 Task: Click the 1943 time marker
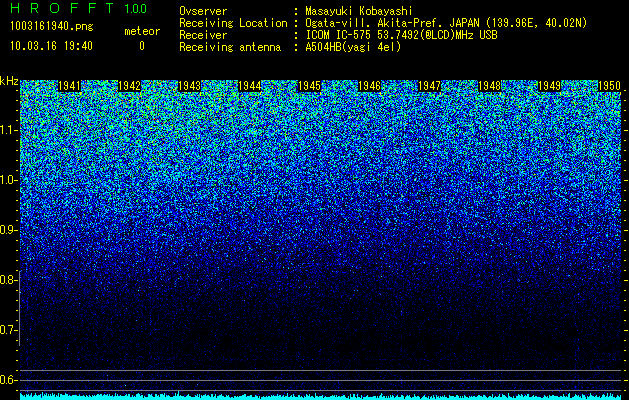click(x=189, y=86)
